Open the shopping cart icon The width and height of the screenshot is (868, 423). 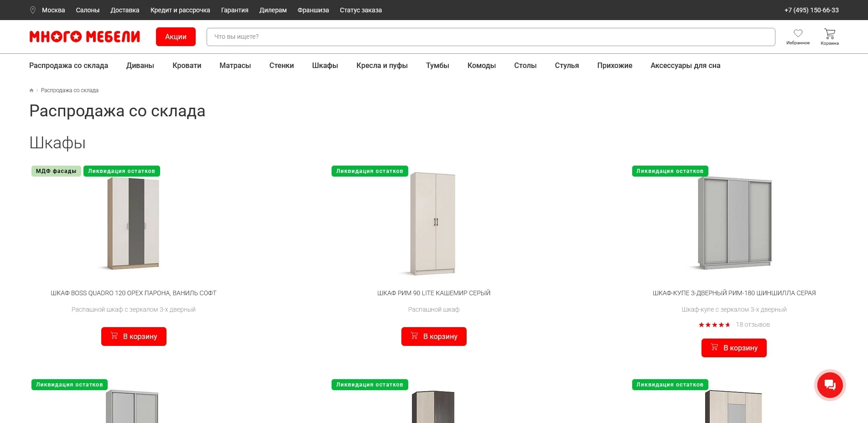pyautogui.click(x=829, y=34)
